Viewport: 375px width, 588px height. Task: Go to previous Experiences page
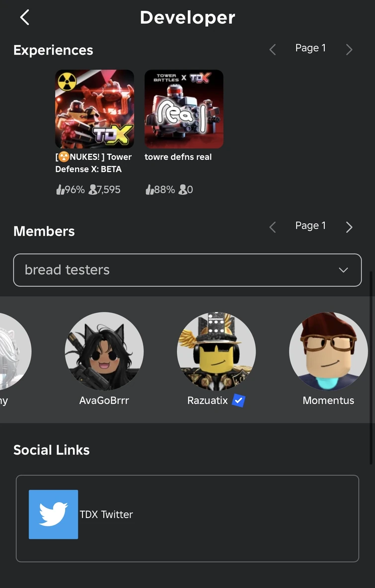tap(272, 49)
